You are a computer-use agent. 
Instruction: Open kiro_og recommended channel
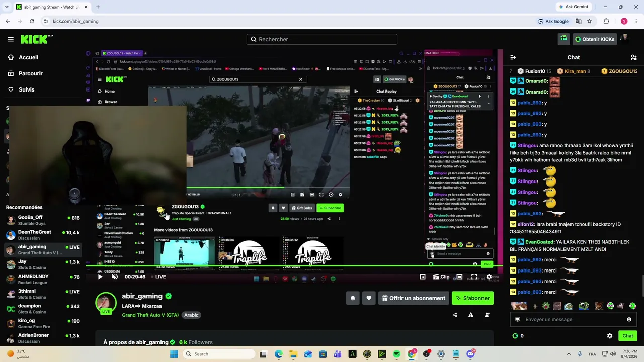pyautogui.click(x=43, y=323)
